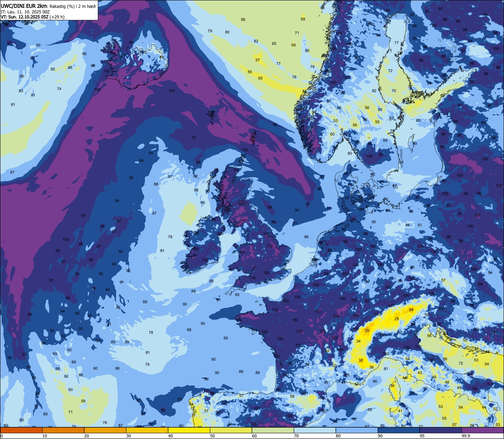Click the '65' humidity value over the Norwegian Sea
Screen dimensions: 504x439
tap(274, 44)
